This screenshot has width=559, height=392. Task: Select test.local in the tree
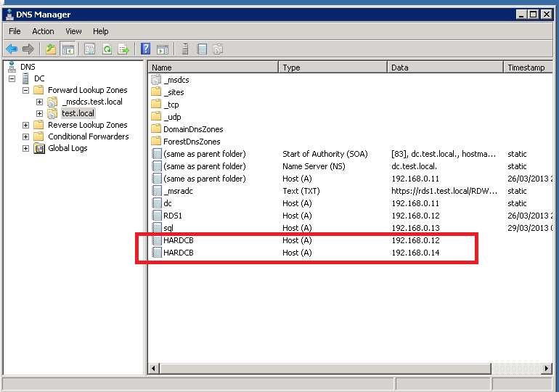click(78, 113)
